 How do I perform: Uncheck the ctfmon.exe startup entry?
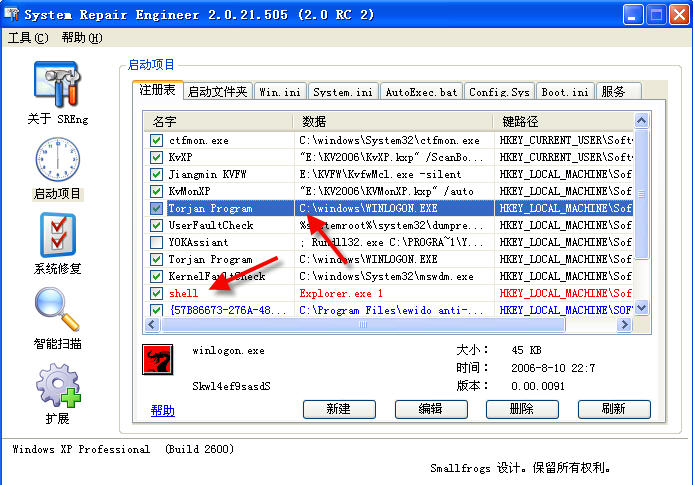[x=156, y=140]
